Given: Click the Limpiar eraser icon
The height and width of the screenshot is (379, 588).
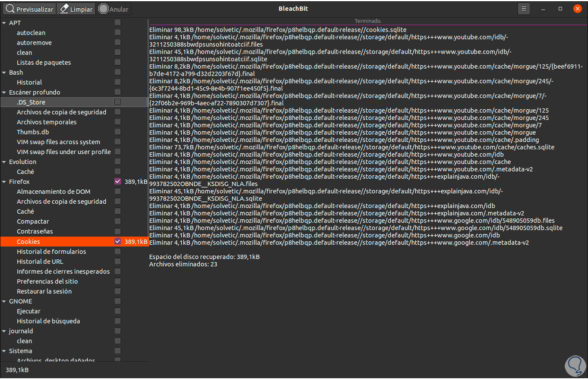Looking at the screenshot, I should click(x=64, y=9).
